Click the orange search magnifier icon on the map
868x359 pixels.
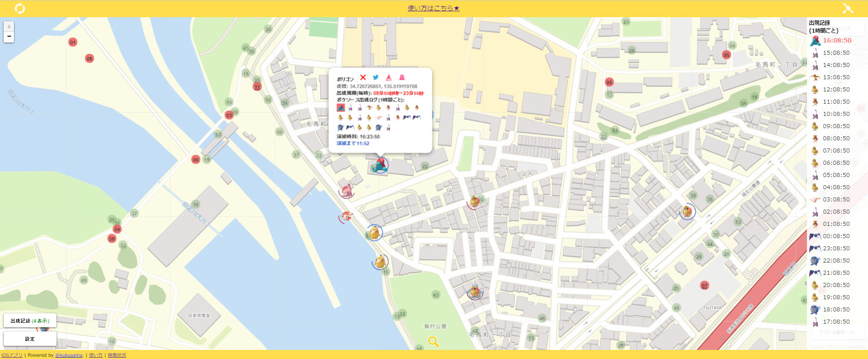[433, 342]
